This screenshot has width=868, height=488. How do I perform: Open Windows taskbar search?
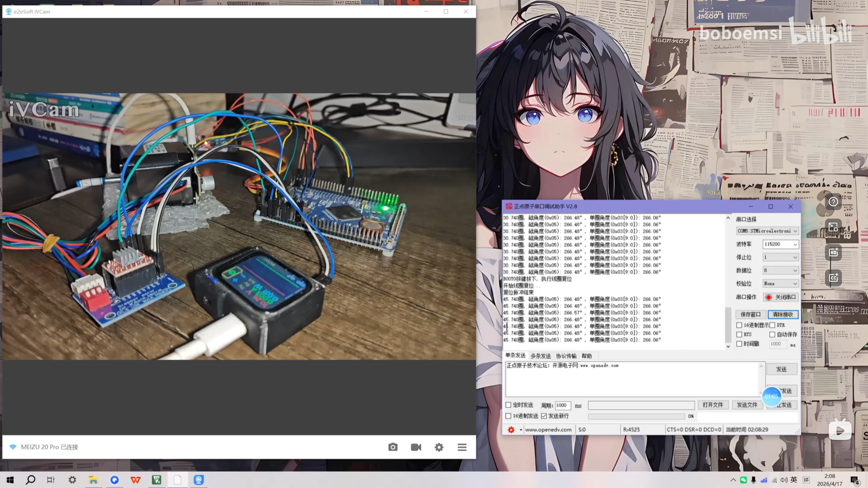(31, 480)
